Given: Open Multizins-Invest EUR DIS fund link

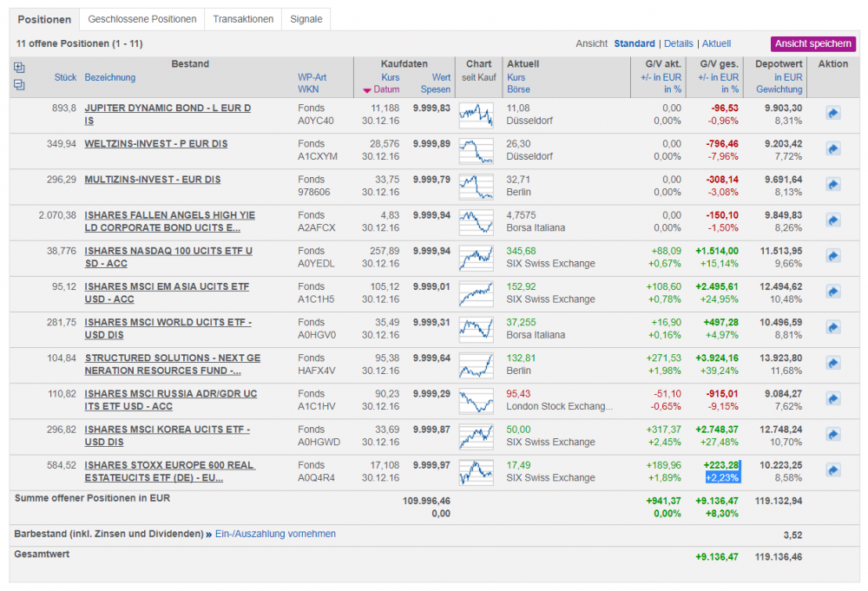Looking at the screenshot, I should [x=152, y=180].
